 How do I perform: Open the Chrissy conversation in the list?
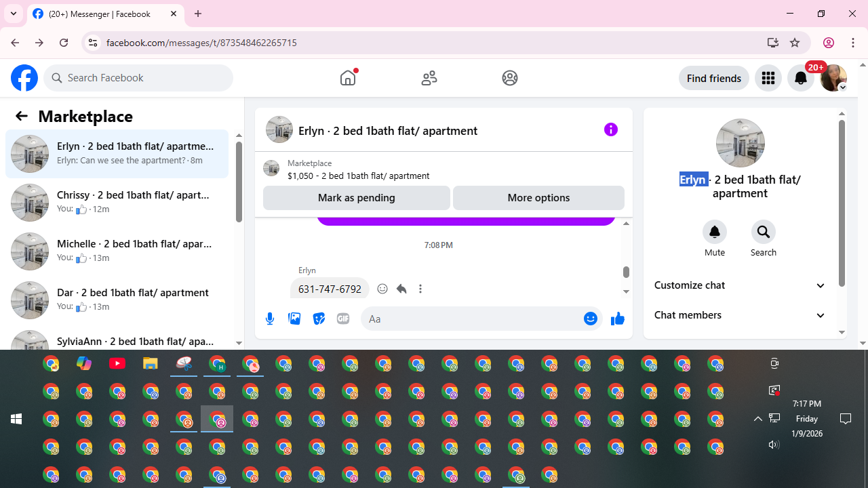[x=117, y=203]
